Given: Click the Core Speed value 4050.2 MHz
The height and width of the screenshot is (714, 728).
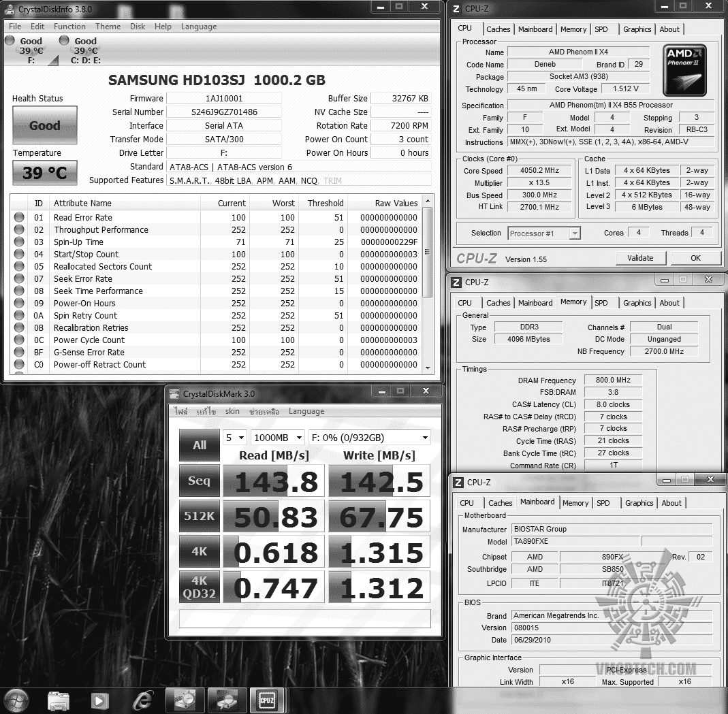Looking at the screenshot, I should pos(539,170).
